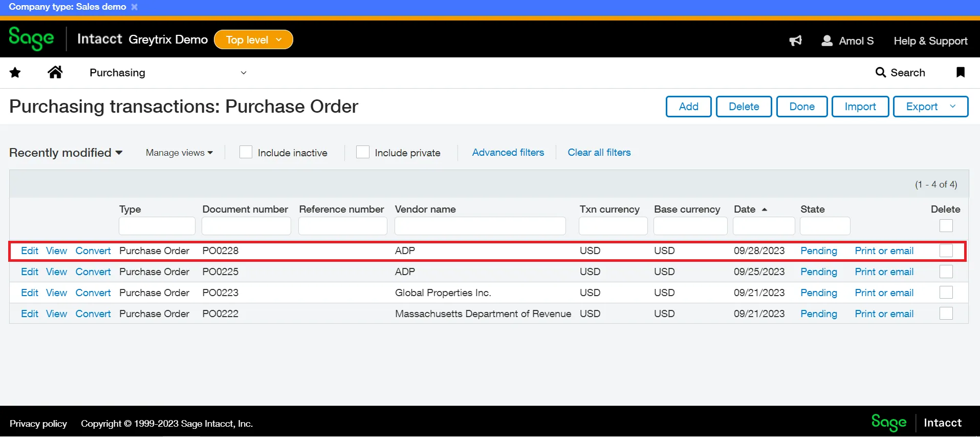This screenshot has width=980, height=437.
Task: View purchase order PO0225
Action: pos(56,272)
